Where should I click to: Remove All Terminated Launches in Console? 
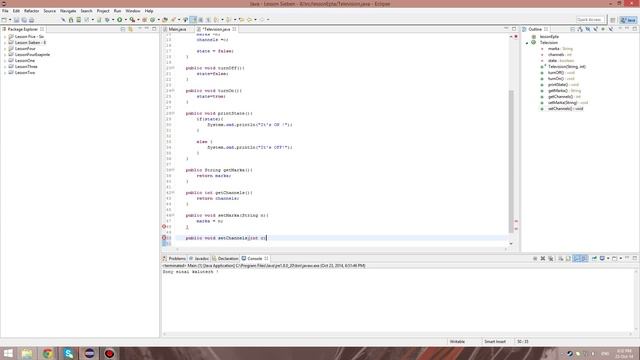coord(551,258)
